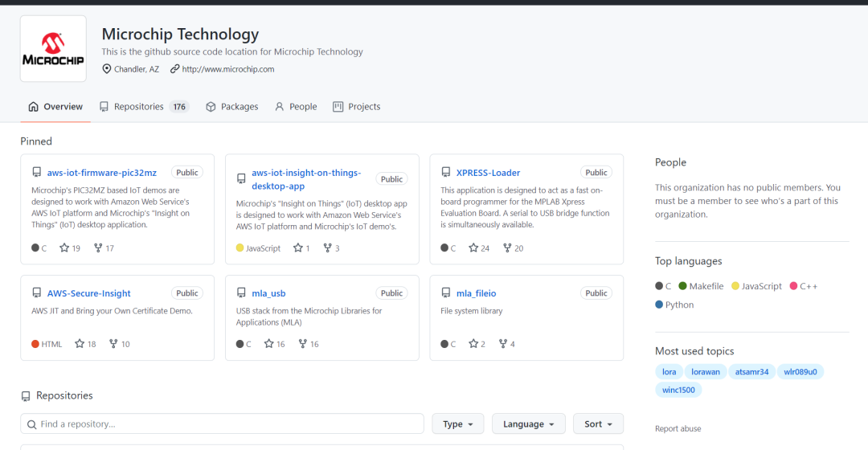Screen dimensions: 868x450
Task: Open the XPRESS-Loader repository
Action: click(488, 173)
